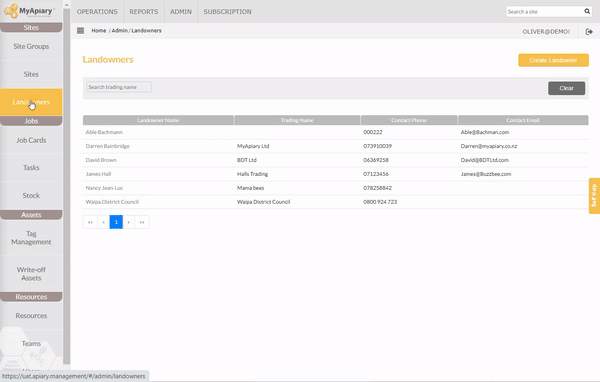Select page 1 in pagination

(x=116, y=222)
